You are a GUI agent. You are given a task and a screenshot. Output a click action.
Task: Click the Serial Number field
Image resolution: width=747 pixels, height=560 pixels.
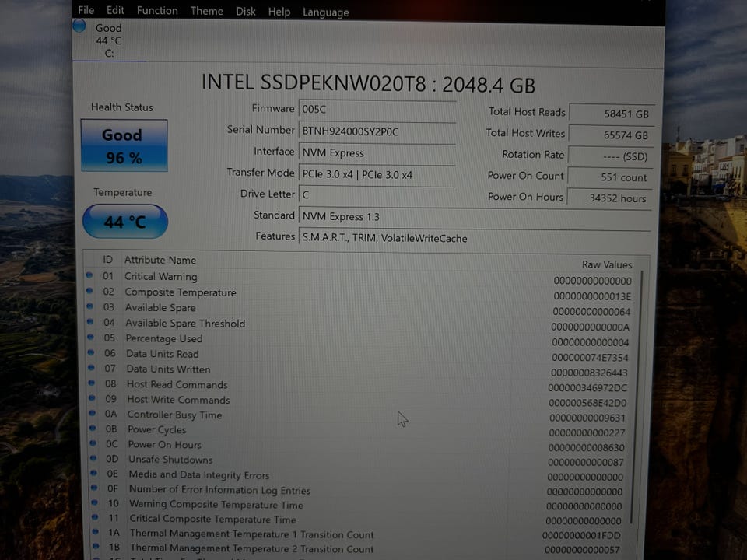378,131
